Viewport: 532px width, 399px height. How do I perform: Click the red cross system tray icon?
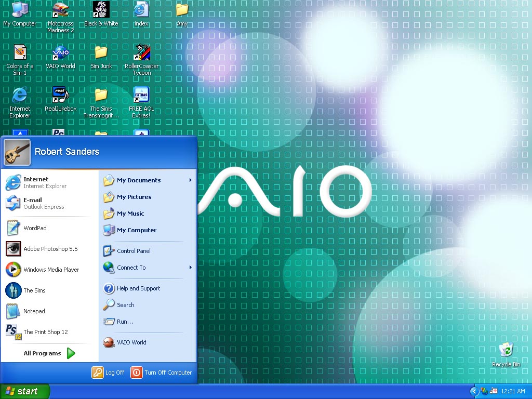[494, 391]
